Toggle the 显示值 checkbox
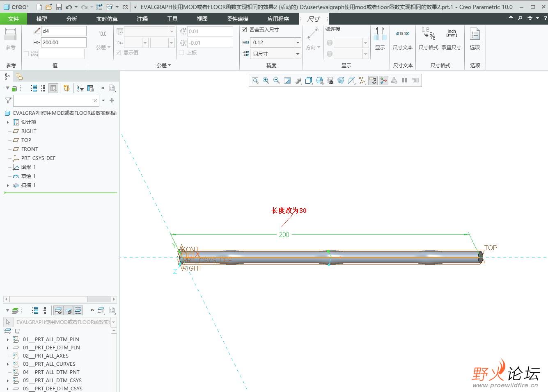This screenshot has height=392, width=548. click(x=118, y=52)
